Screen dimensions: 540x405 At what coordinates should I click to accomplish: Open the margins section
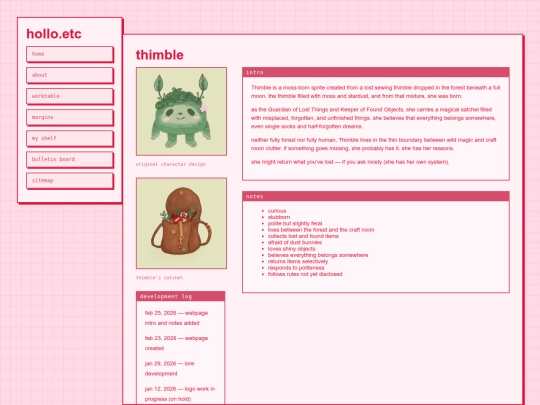[x=70, y=117]
